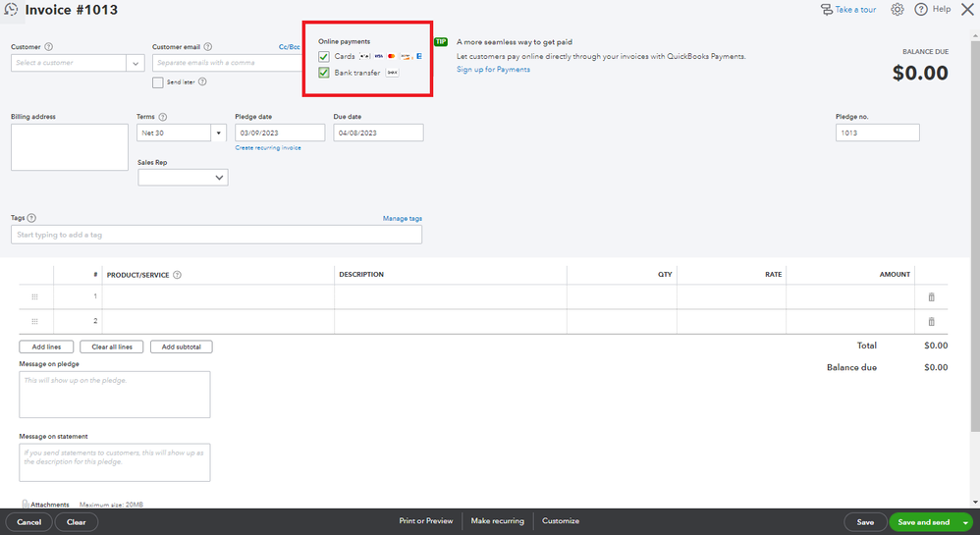980x535 pixels.
Task: Click the Pledge date field
Action: pos(280,134)
